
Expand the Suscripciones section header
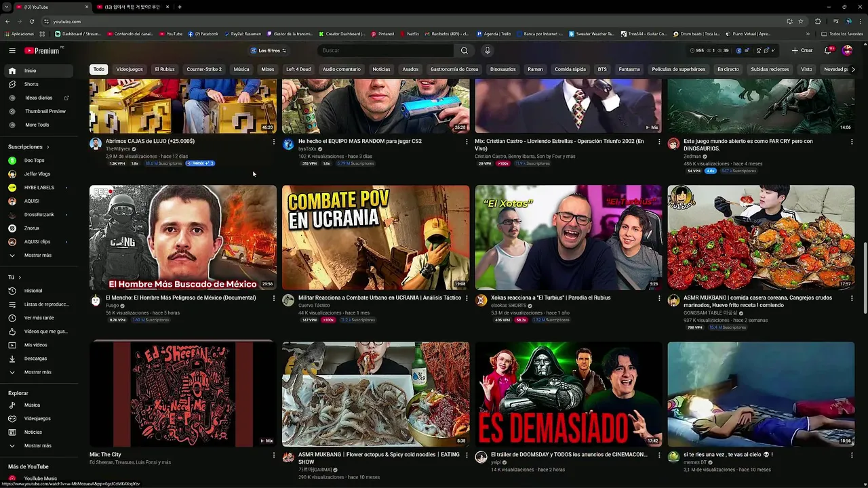[x=28, y=147]
